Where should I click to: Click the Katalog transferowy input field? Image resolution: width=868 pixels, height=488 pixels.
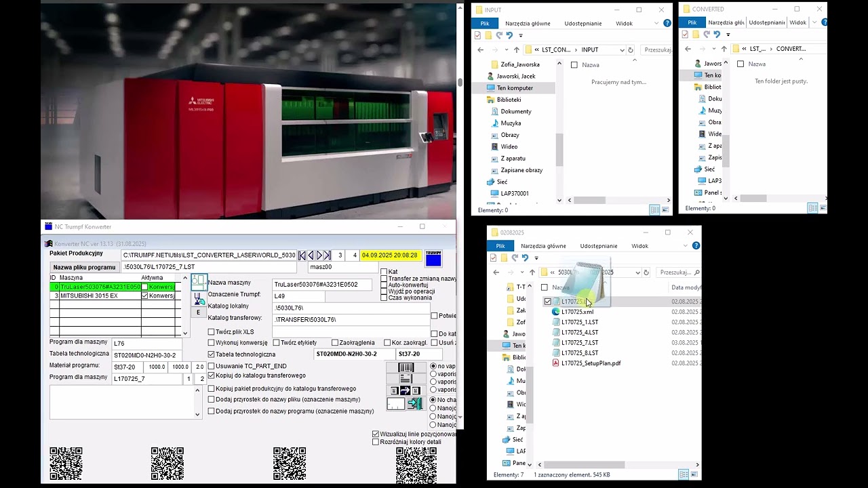pos(351,319)
